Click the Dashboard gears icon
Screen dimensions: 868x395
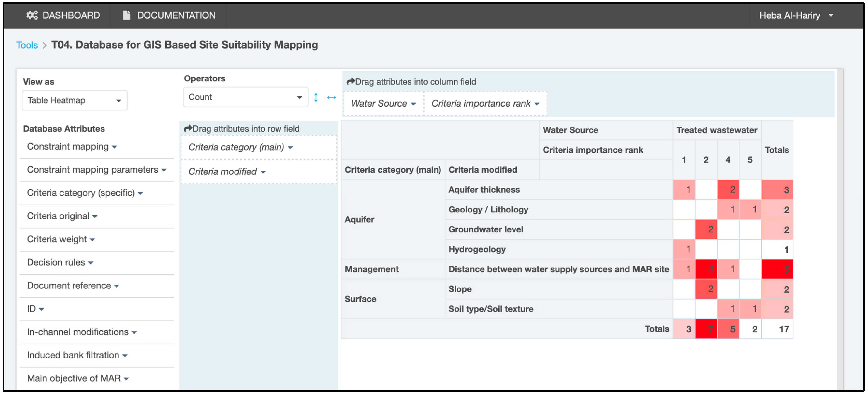(x=32, y=15)
